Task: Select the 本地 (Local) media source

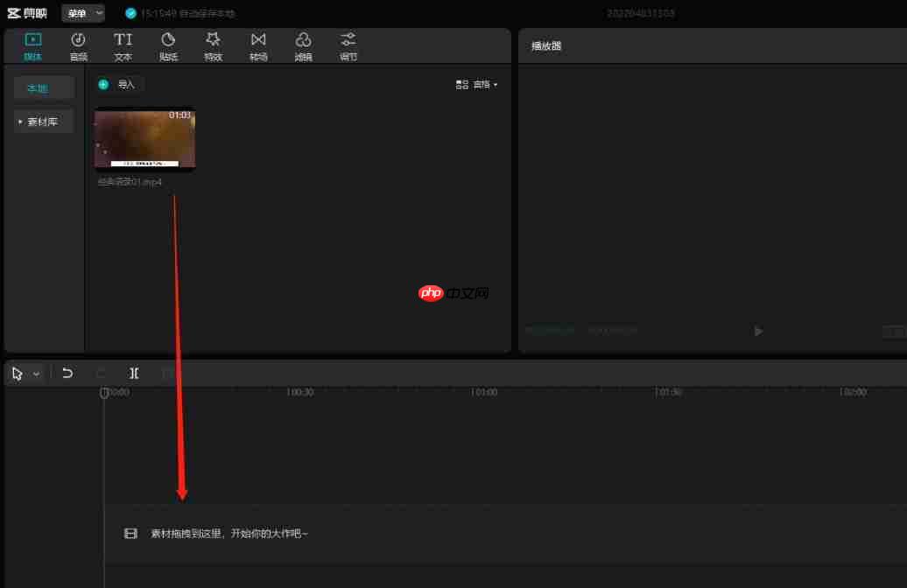Action: 43,87
